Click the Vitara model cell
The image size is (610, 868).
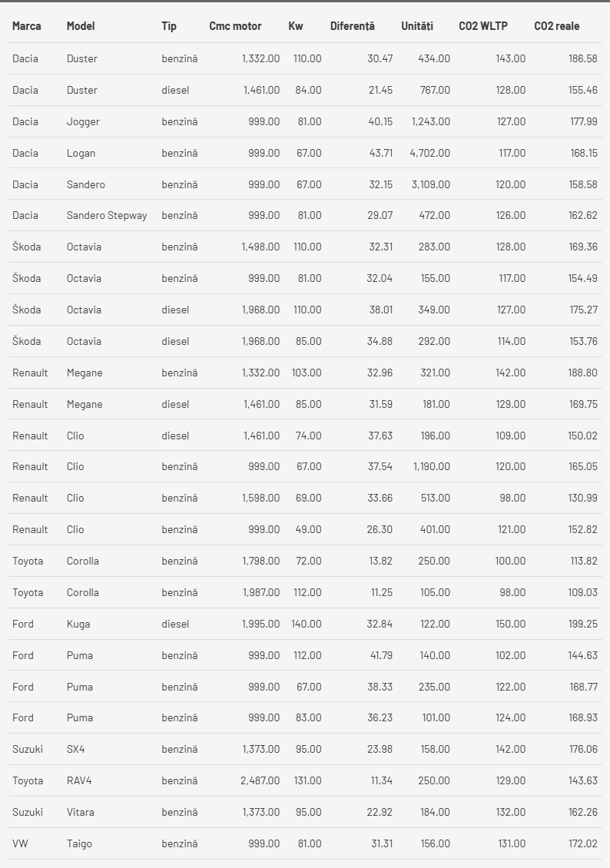pos(81,812)
